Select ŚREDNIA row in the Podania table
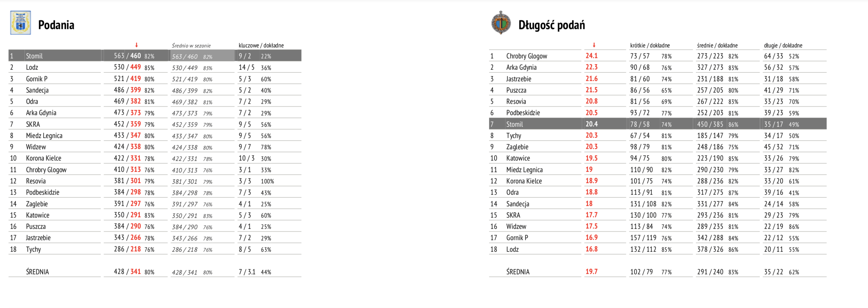The width and height of the screenshot is (868, 308). tap(155, 272)
